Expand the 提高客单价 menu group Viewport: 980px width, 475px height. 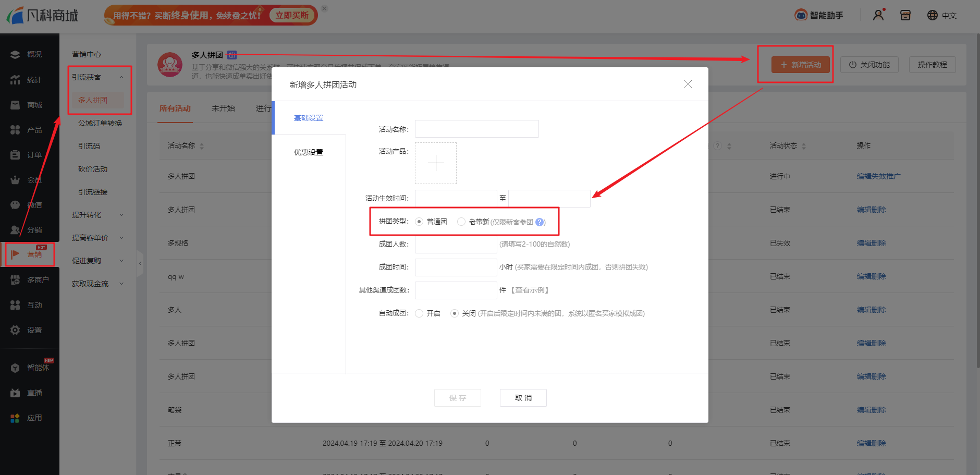121,238
